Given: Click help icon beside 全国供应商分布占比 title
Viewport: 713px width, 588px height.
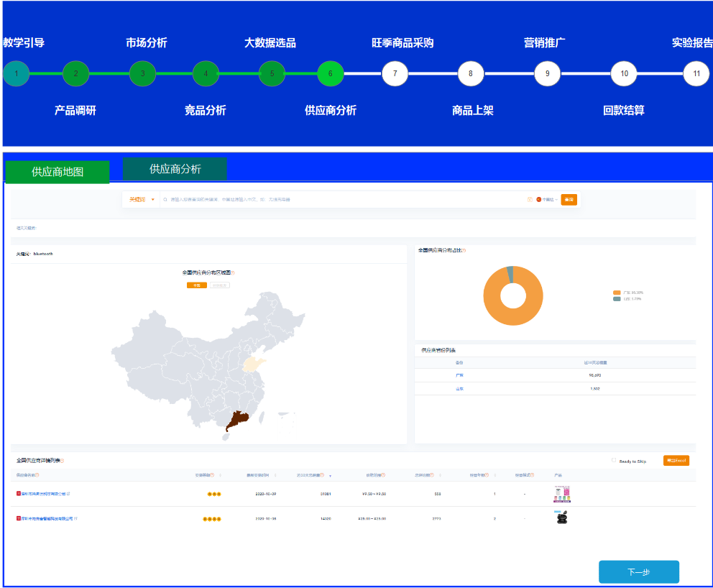Looking at the screenshot, I should pos(464,251).
